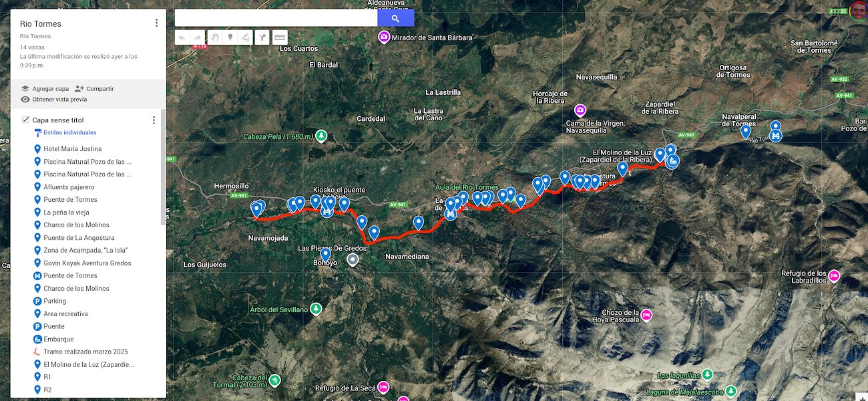Open the Río Tormes map options menu
The image size is (868, 401).
pyautogui.click(x=156, y=23)
